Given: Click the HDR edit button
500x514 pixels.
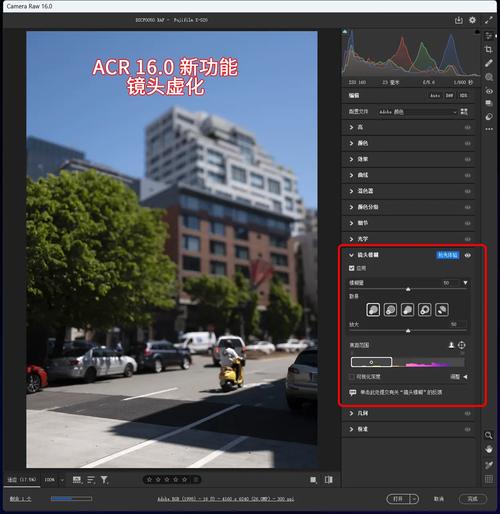Looking at the screenshot, I should pyautogui.click(x=463, y=96).
